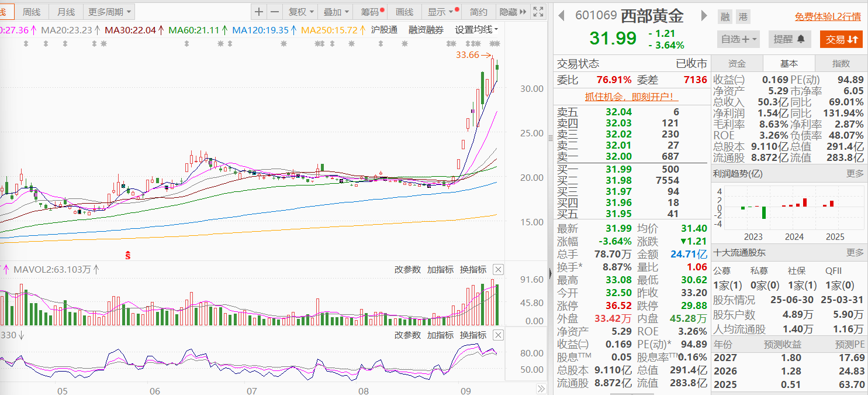This screenshot has height=395, width=868.
Task: Open the 自选+ watchlist dropdown
Action: (738, 39)
